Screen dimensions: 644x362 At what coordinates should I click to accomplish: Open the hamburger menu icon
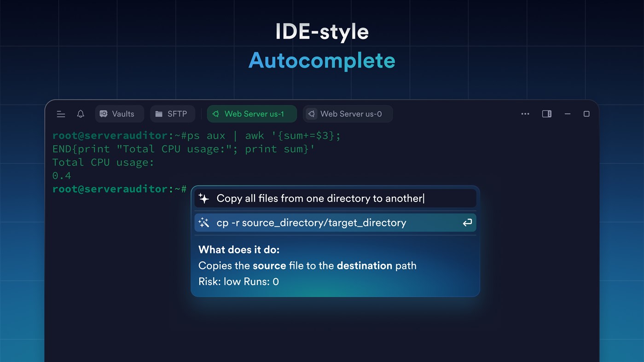(61, 114)
